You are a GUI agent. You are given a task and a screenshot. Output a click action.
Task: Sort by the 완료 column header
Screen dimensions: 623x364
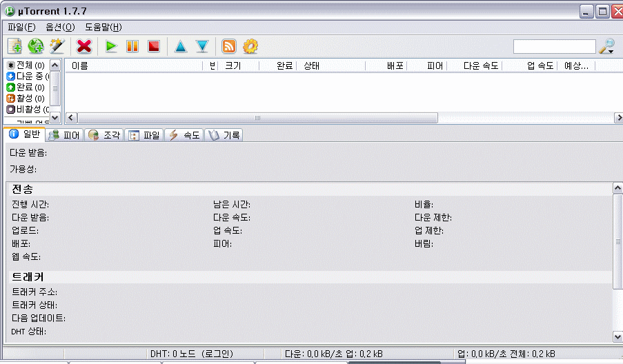pos(278,66)
